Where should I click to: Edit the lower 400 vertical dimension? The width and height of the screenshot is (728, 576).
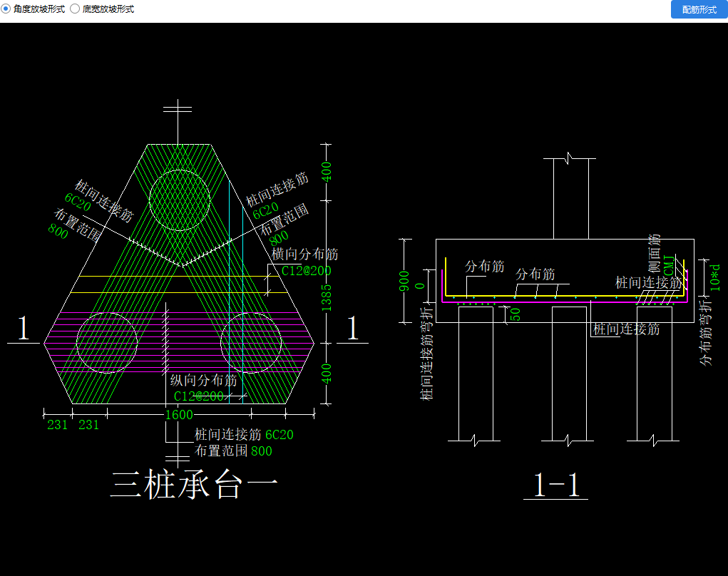coord(327,374)
